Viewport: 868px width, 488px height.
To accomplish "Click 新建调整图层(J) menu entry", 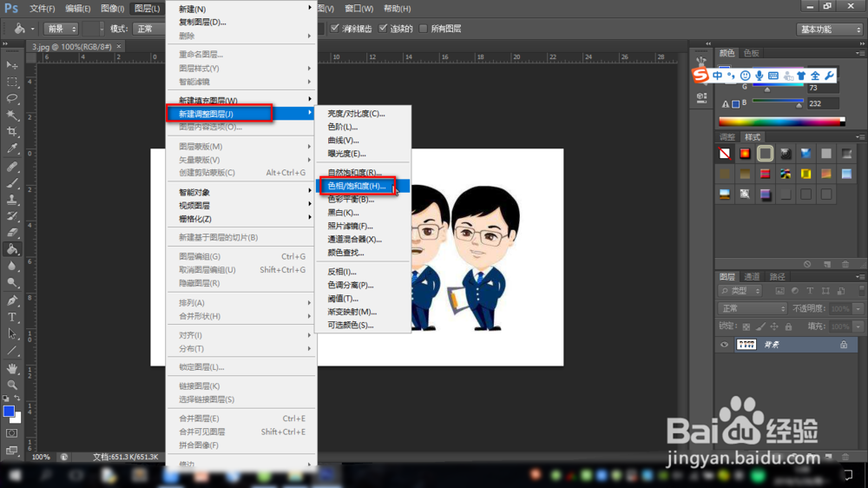I will 240,114.
